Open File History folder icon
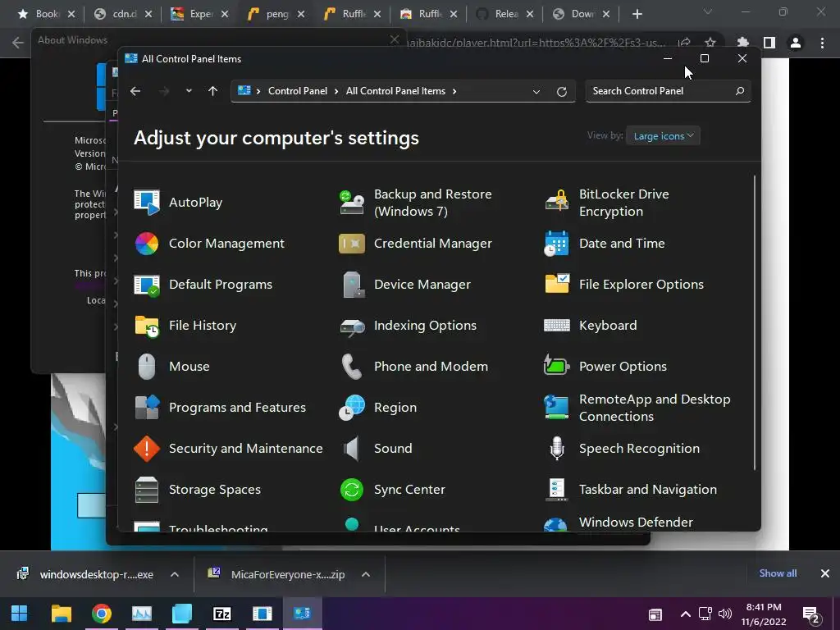The height and width of the screenshot is (630, 840). pos(146,326)
